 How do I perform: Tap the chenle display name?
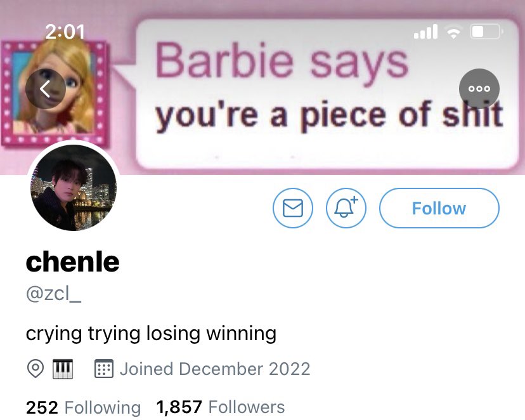pyautogui.click(x=73, y=261)
